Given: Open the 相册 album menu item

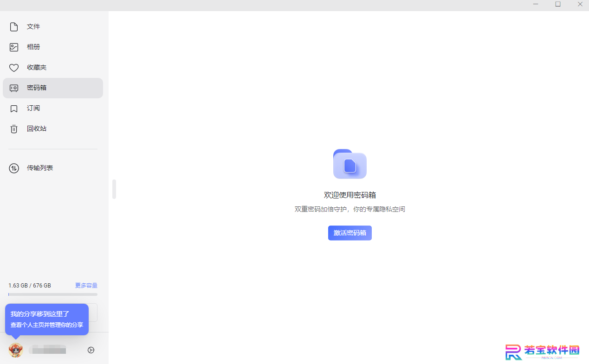Looking at the screenshot, I should tap(53, 47).
